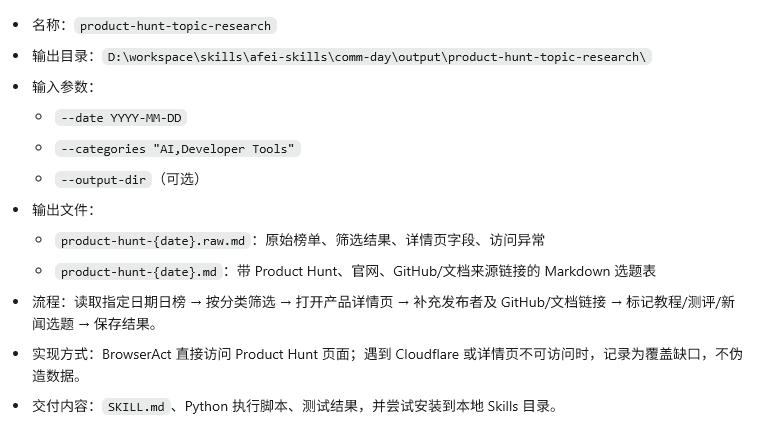Click the D:\workspace output directory path
Image resolution: width=784 pixels, height=423 pixels.
[376, 56]
